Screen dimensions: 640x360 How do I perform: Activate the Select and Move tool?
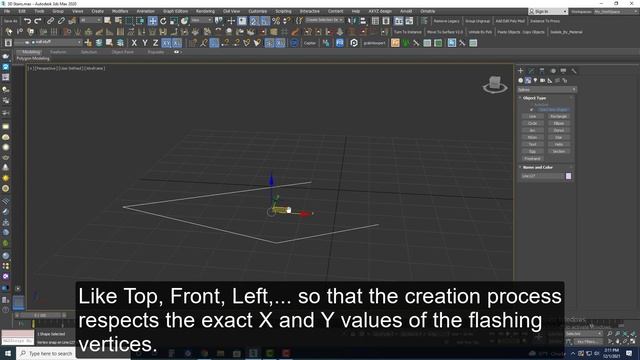[x=152, y=20]
